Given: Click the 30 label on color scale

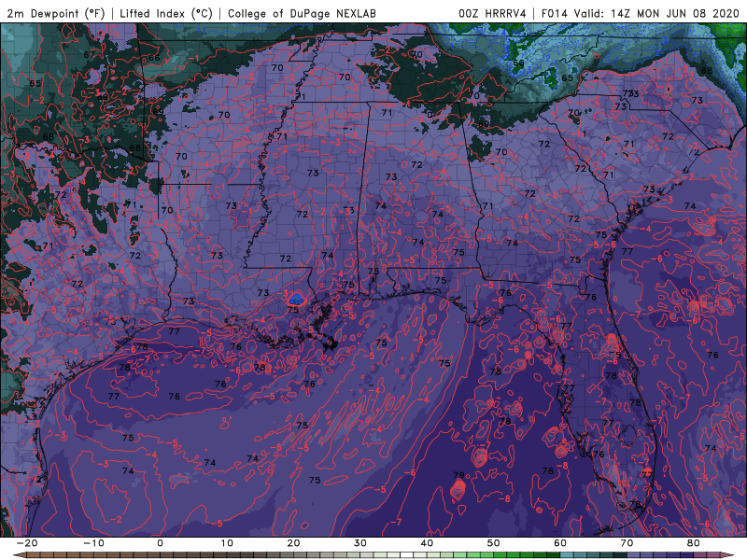Looking at the screenshot, I should [x=360, y=543].
